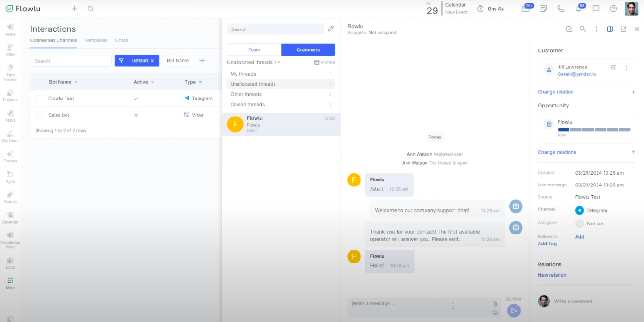Image resolution: width=644 pixels, height=322 pixels.
Task: Add opportunity relation plus icon
Action: [x=633, y=152]
